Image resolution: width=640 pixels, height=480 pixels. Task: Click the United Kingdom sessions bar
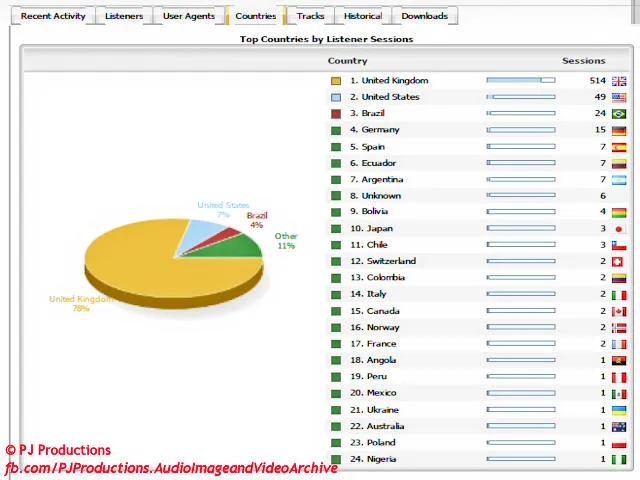(x=520, y=81)
